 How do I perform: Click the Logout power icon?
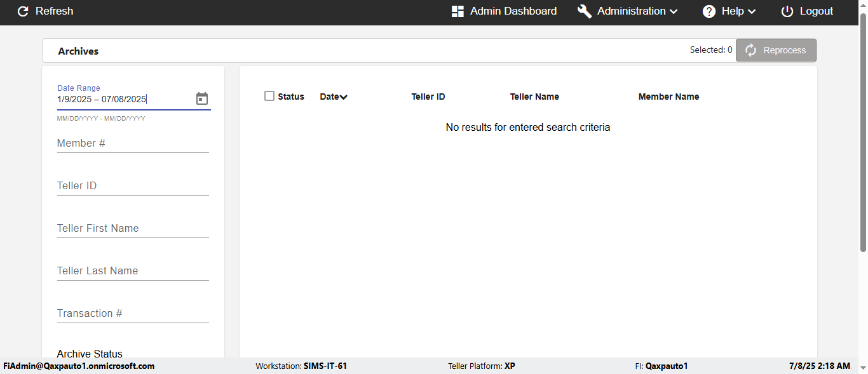coord(787,11)
